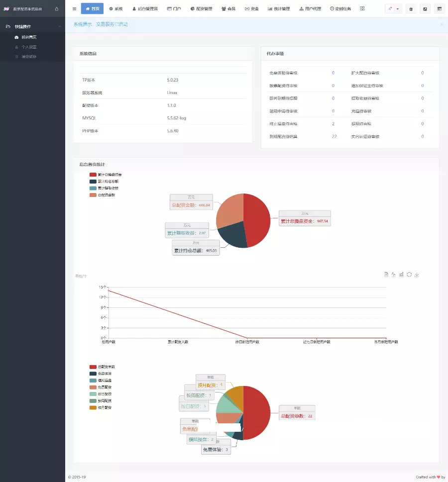Open the dropdown arrow beside the pin icon
Screen dimensions: 448x482
click(397, 9)
